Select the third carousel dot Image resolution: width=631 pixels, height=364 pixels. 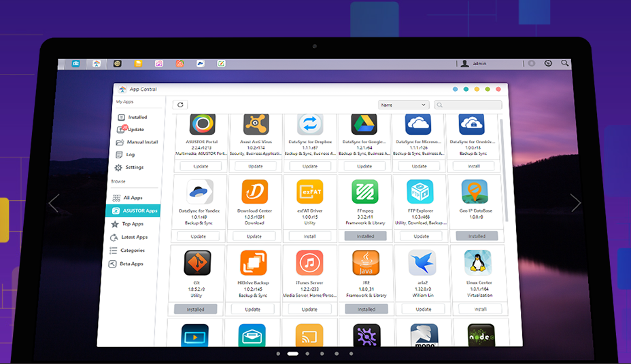pyautogui.click(x=307, y=354)
